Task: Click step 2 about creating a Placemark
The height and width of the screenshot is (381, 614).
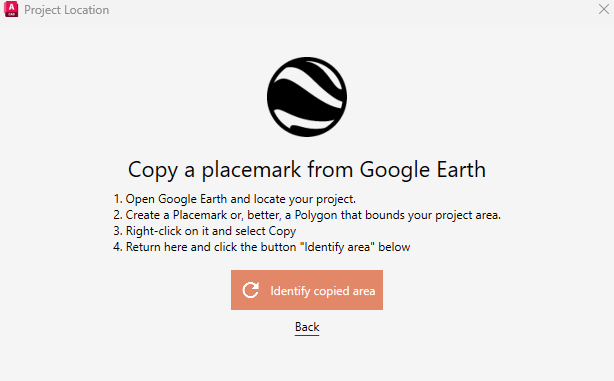Action: pyautogui.click(x=307, y=215)
